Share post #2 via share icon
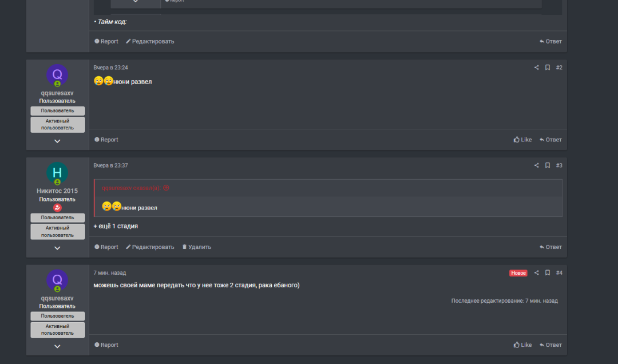 536,68
